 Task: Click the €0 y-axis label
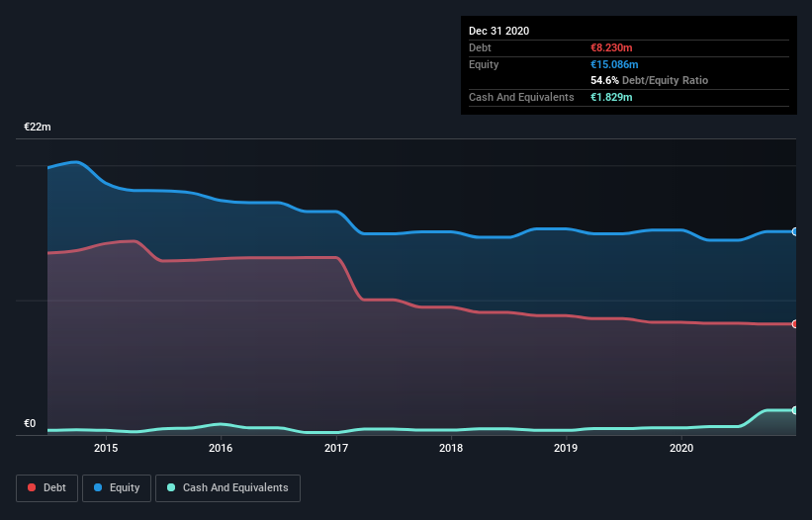(30, 423)
